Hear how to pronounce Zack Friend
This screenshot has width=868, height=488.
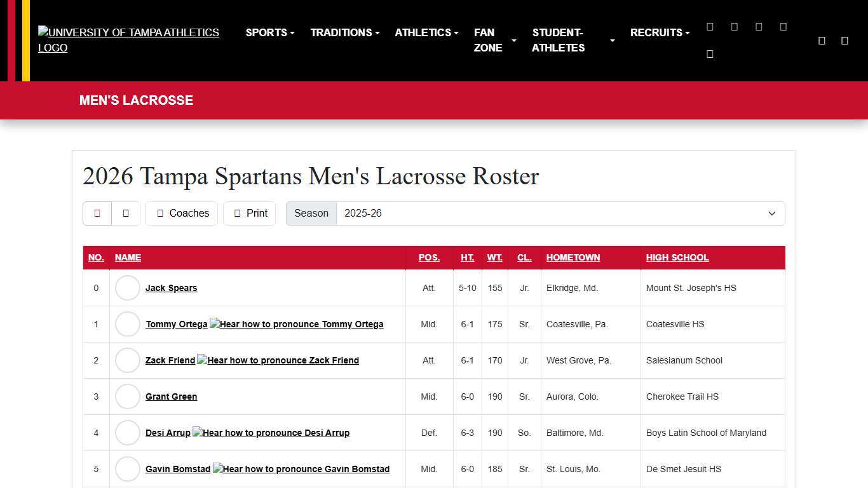point(278,360)
